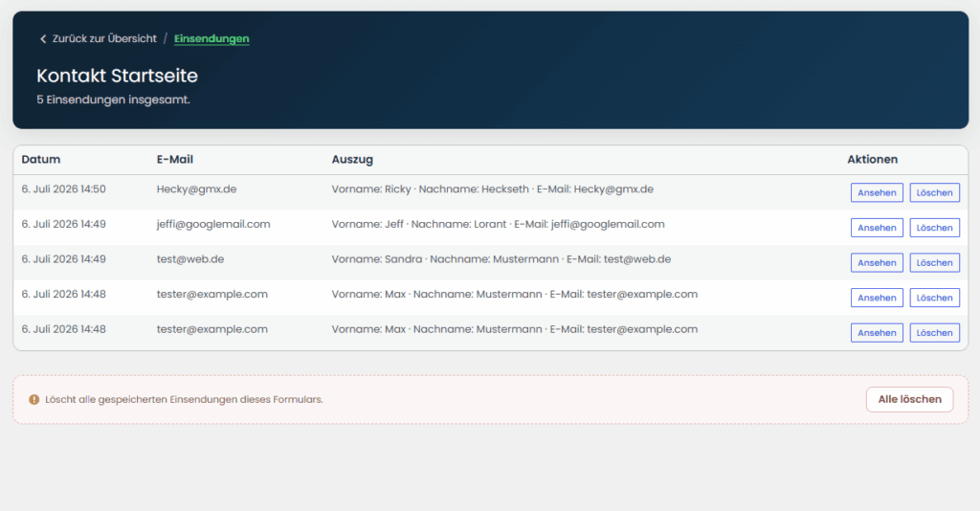Image resolution: width=980 pixels, height=511 pixels.
Task: View submission from Hecky@gmx.de
Action: tap(877, 192)
